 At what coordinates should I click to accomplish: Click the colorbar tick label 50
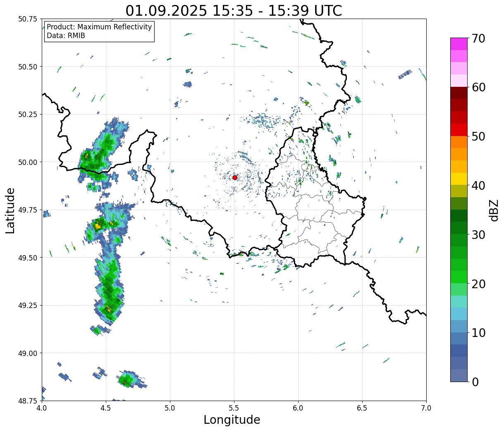[x=478, y=136]
